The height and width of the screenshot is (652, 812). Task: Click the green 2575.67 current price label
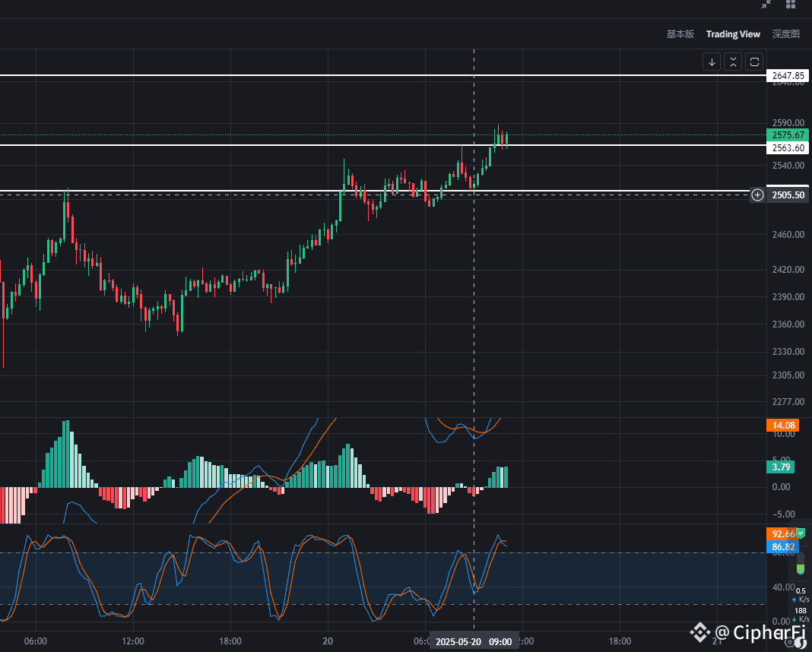pos(788,135)
